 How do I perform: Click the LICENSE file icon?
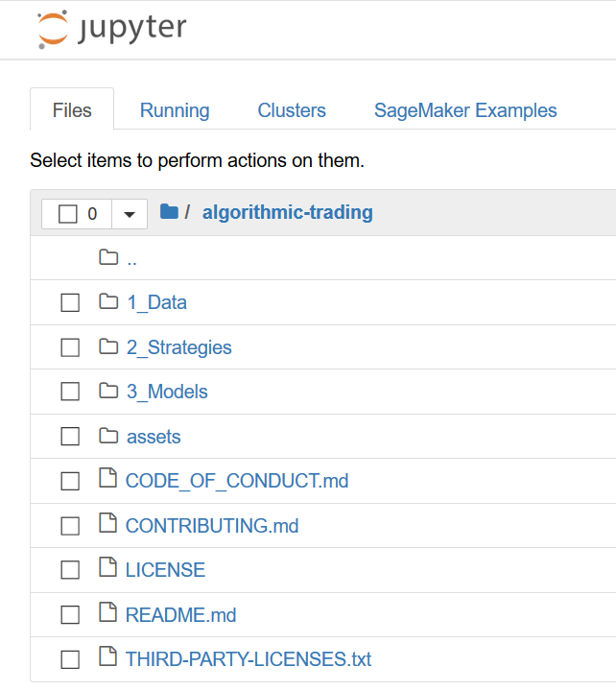pos(107,569)
